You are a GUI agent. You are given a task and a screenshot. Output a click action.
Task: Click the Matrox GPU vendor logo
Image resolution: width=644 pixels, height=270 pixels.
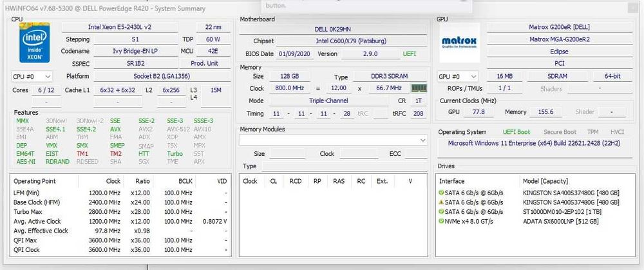pyautogui.click(x=459, y=43)
